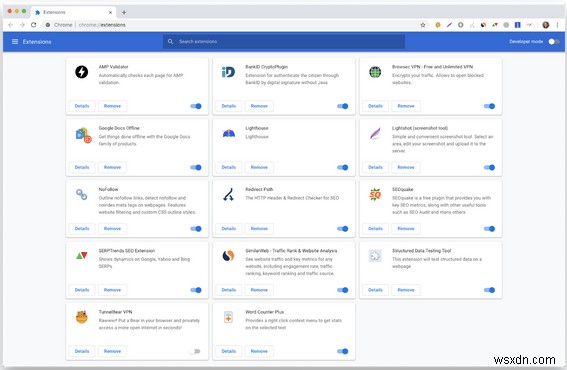The image size is (567, 370).
Task: View Details for SimilarWeb
Action: point(229,290)
